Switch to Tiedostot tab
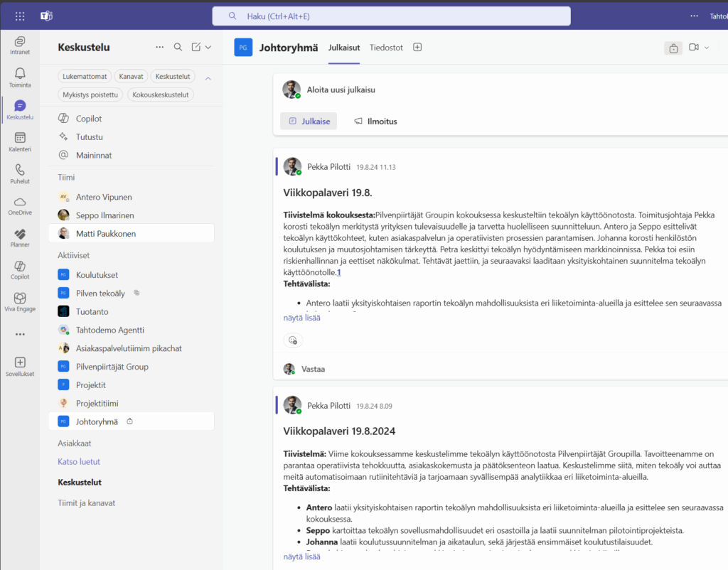The image size is (728, 570). [386, 48]
